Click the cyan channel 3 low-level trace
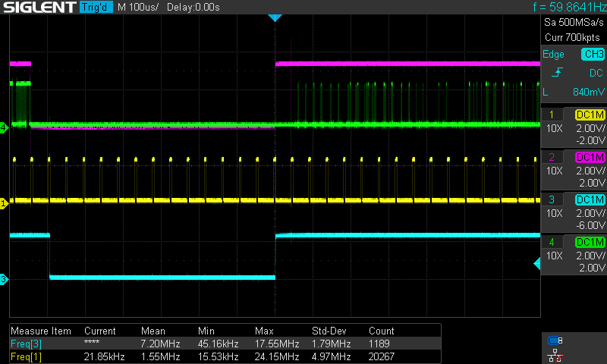The image size is (607, 364). pos(162,278)
